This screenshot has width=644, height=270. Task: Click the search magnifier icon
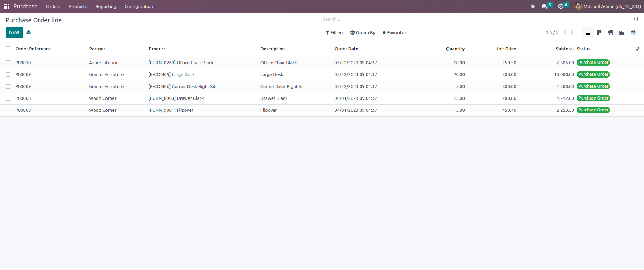point(636,19)
